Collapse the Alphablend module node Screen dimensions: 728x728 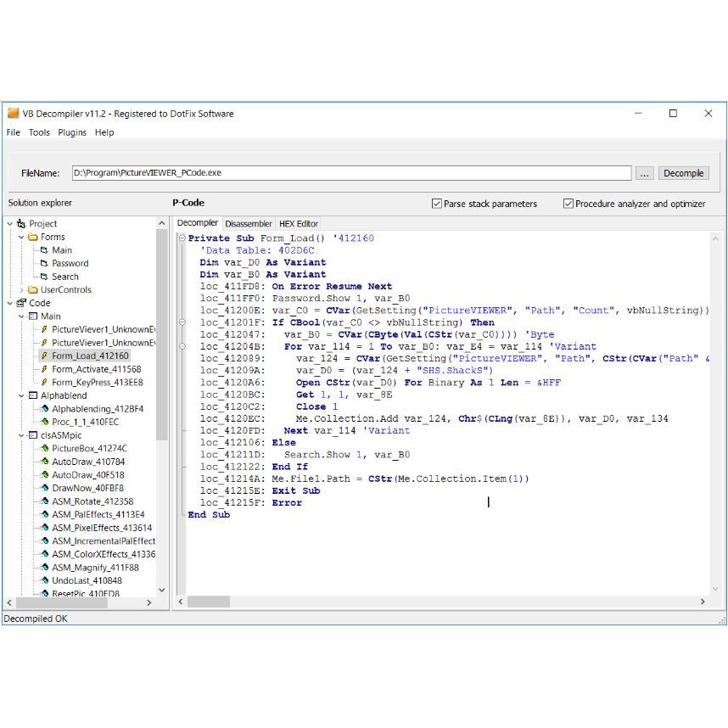click(21, 395)
